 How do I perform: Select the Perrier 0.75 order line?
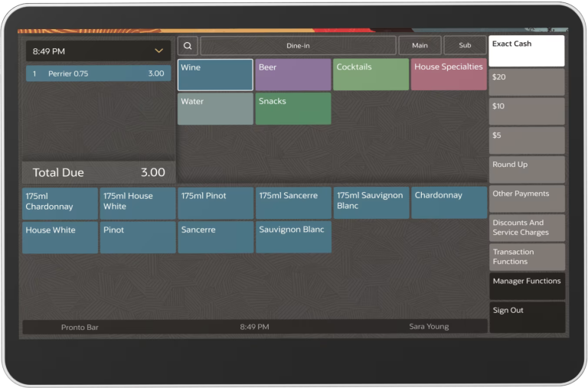coord(98,73)
